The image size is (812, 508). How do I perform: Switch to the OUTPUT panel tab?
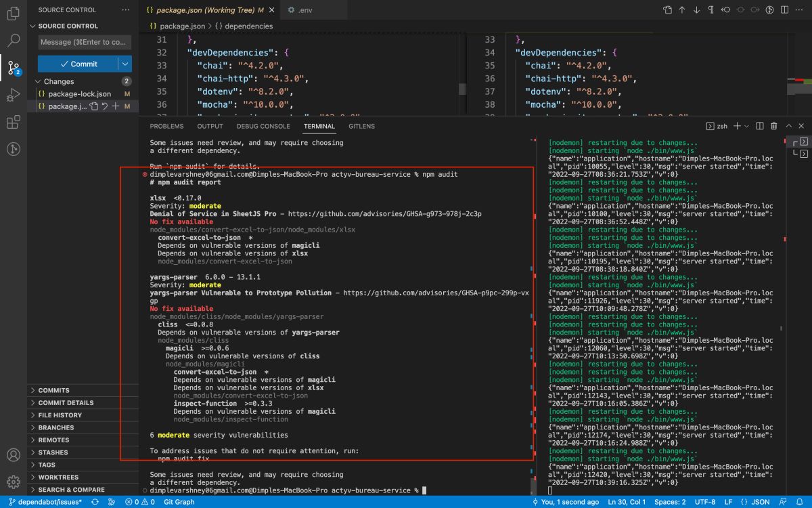tap(210, 126)
